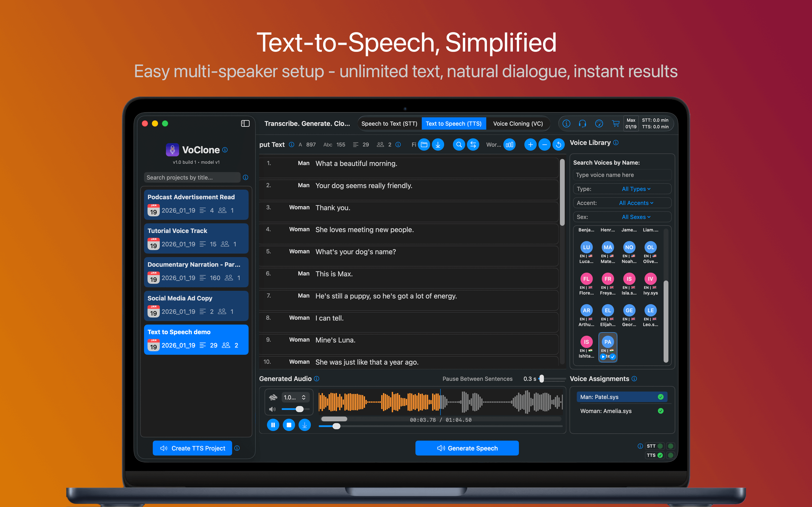Pause the generated audio playback

click(273, 425)
